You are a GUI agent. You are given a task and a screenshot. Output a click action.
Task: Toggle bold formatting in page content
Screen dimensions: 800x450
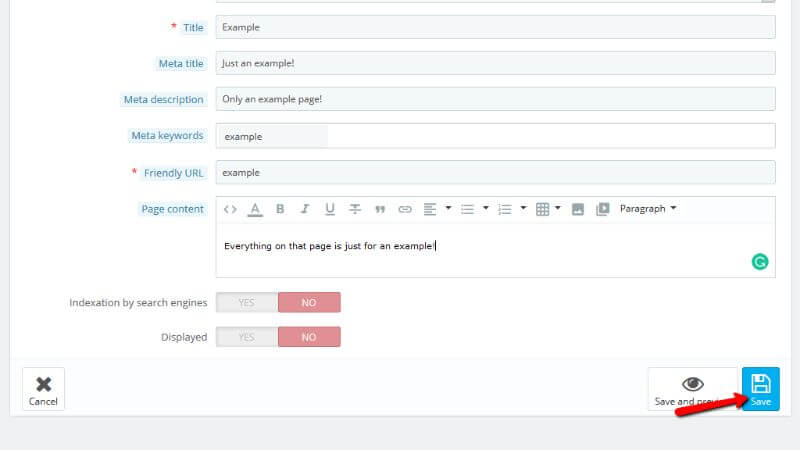tap(280, 209)
